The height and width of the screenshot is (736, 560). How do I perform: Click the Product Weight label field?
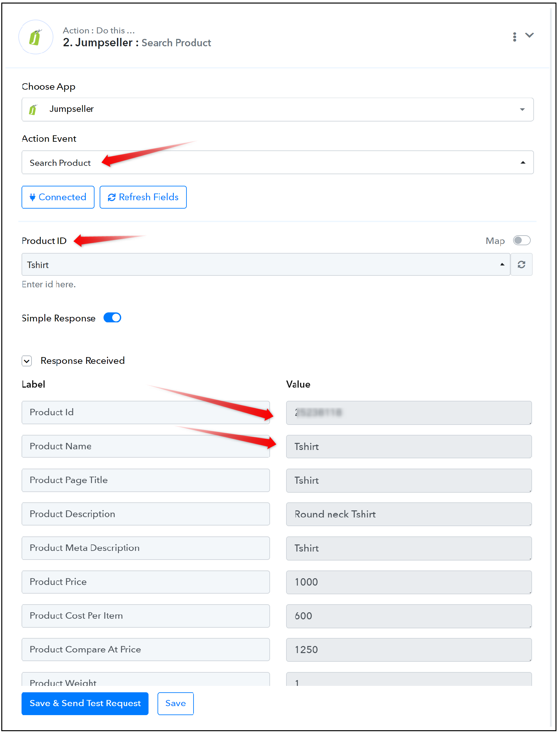coord(146,679)
